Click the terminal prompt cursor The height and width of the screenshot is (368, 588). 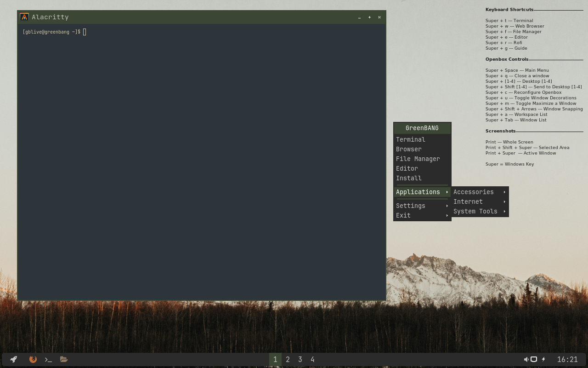(85, 32)
